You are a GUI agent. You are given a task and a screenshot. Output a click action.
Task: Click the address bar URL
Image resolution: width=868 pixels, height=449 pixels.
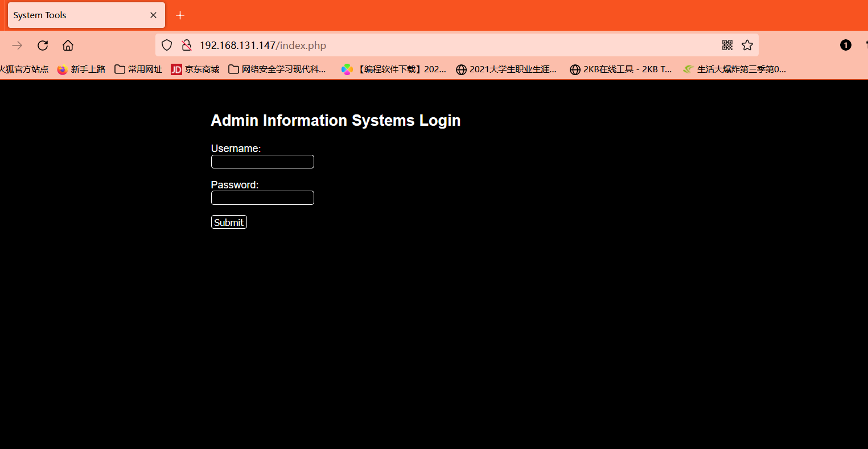[x=263, y=46]
